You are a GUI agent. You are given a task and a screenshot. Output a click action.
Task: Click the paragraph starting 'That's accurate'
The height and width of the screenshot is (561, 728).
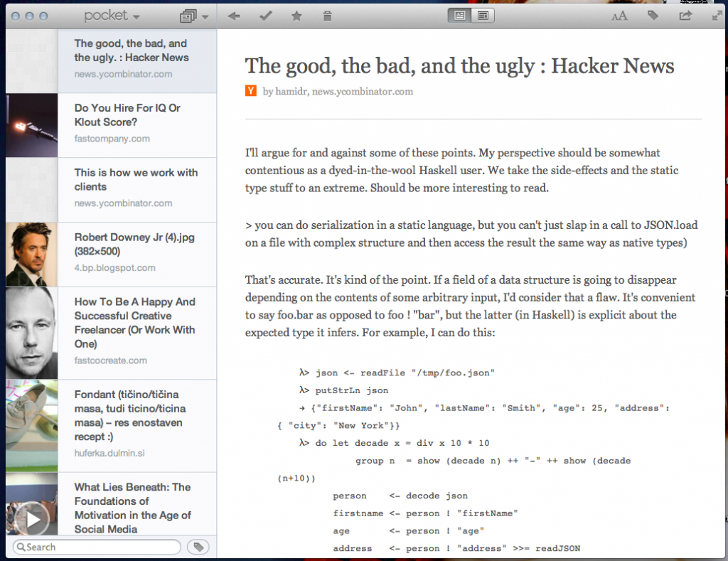(x=471, y=306)
